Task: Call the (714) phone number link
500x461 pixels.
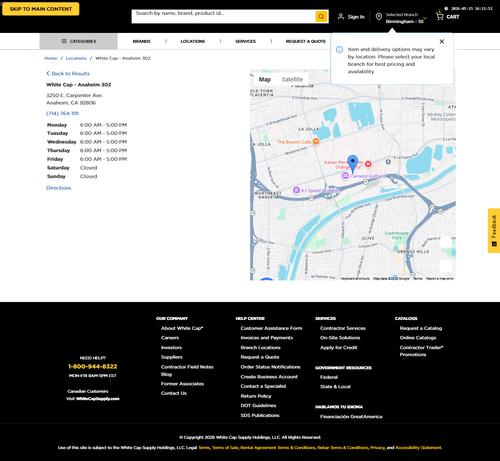Action: click(62, 114)
